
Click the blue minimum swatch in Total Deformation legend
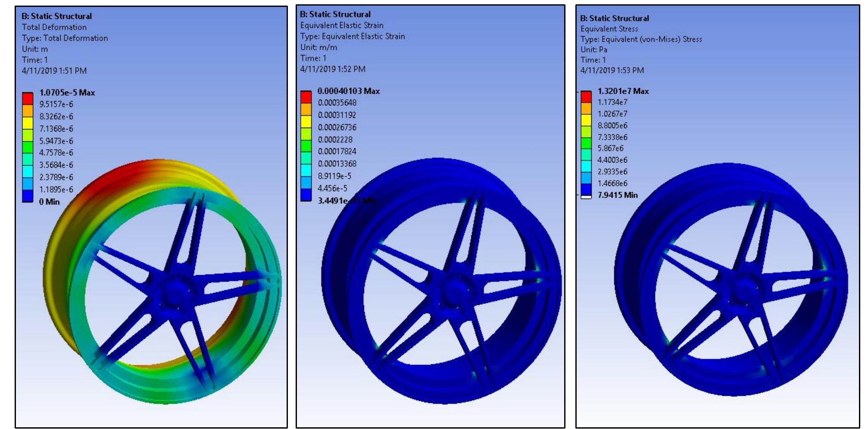click(28, 196)
